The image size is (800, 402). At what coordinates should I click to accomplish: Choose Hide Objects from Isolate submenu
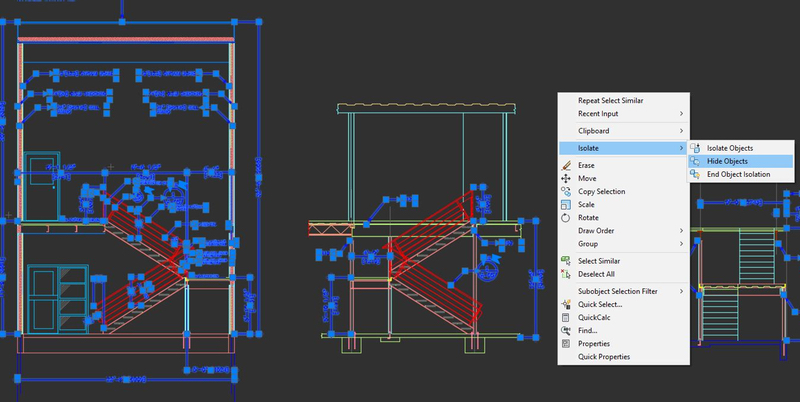[x=727, y=161]
